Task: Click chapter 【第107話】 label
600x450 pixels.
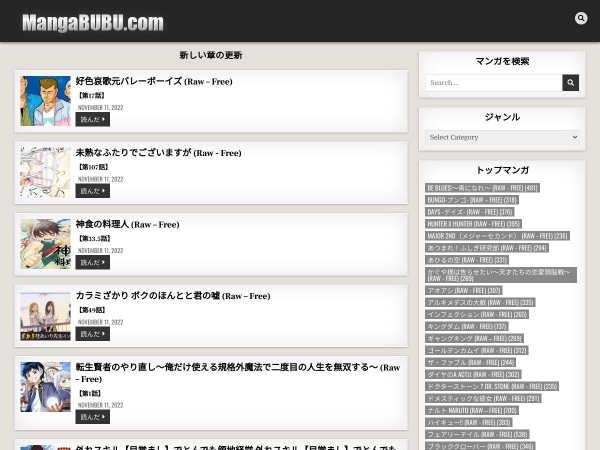Action: [x=93, y=167]
